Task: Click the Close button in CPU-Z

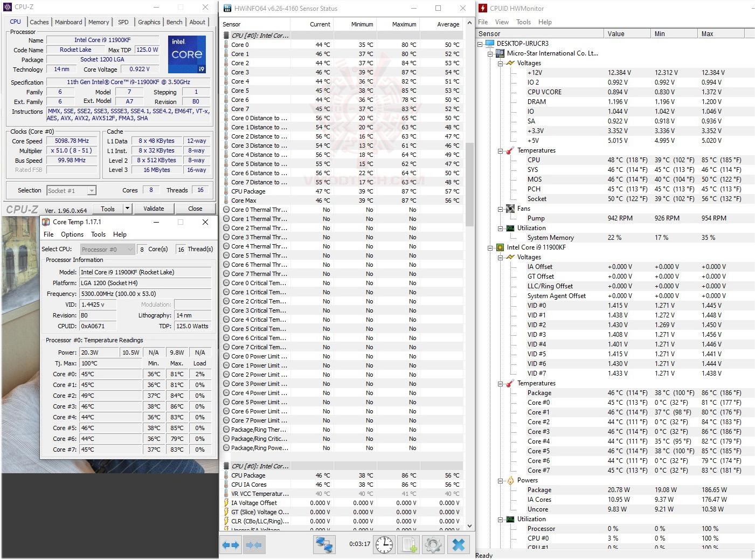Action: (x=195, y=209)
